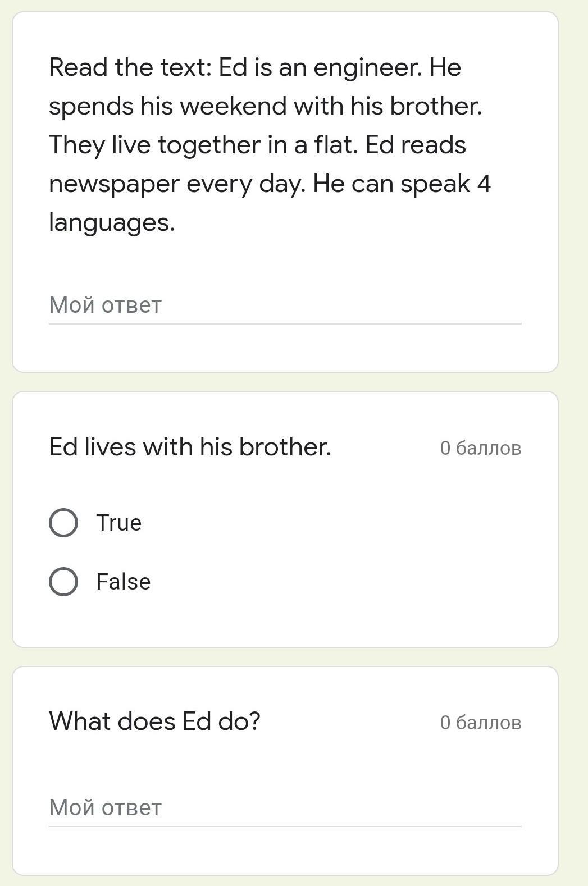588x886 pixels.
Task: Click the word "languages." in the passage
Action: (x=112, y=222)
